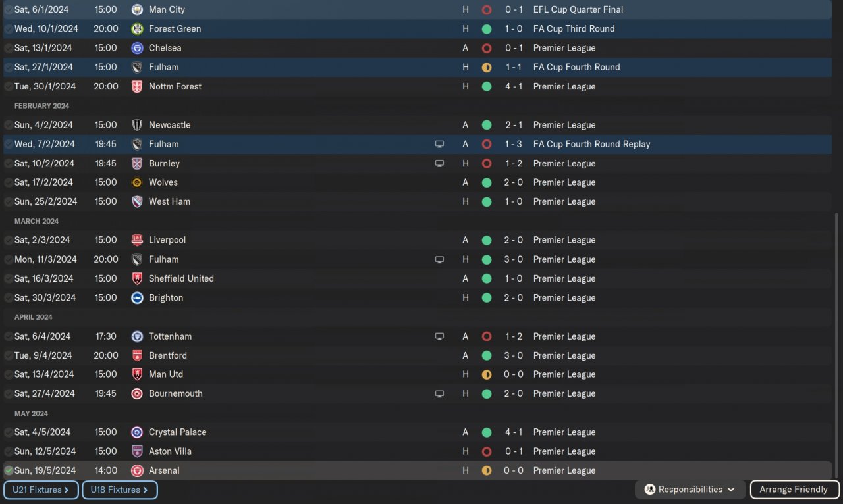Expand the U21 Fixtures view
This screenshot has height=504, width=843.
(x=41, y=490)
